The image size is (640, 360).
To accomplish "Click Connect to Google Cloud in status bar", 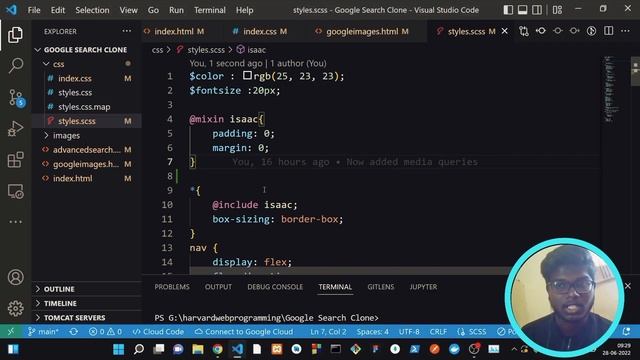I will (x=244, y=331).
